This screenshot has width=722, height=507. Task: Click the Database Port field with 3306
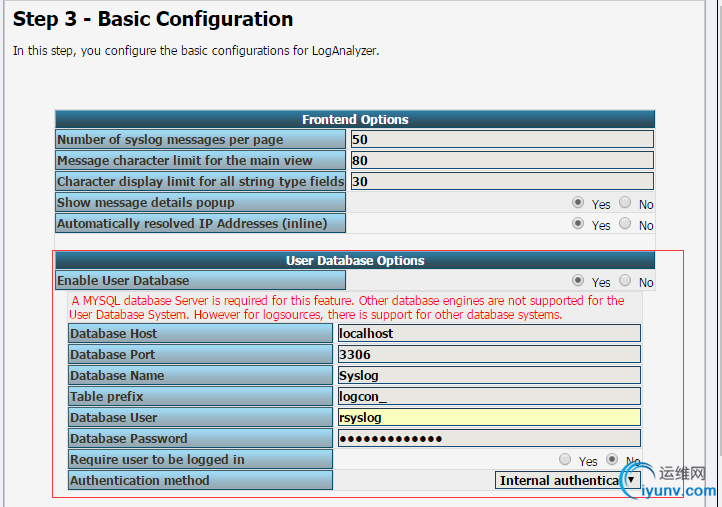click(489, 355)
